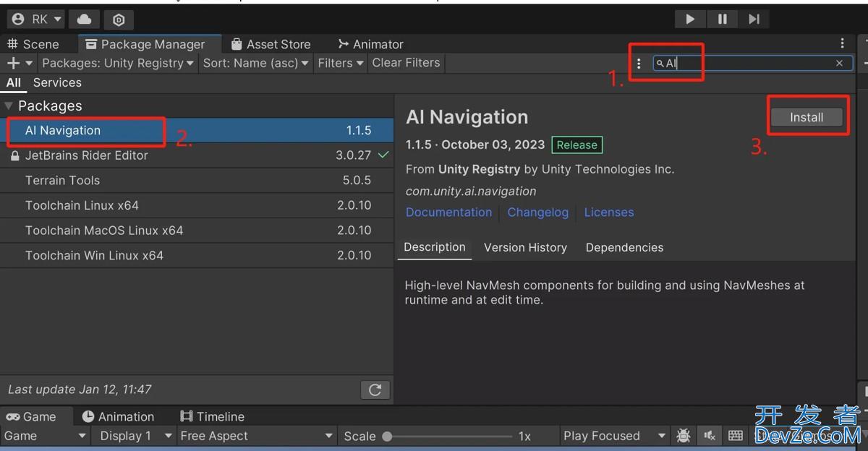Open the Game view mode dropdown
This screenshot has height=451, width=868.
[45, 436]
